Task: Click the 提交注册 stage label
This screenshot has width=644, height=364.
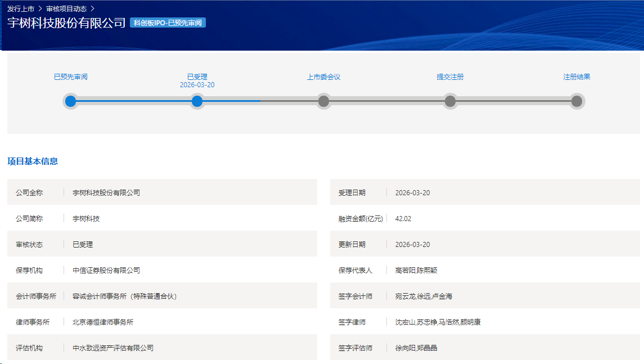Action: point(450,77)
